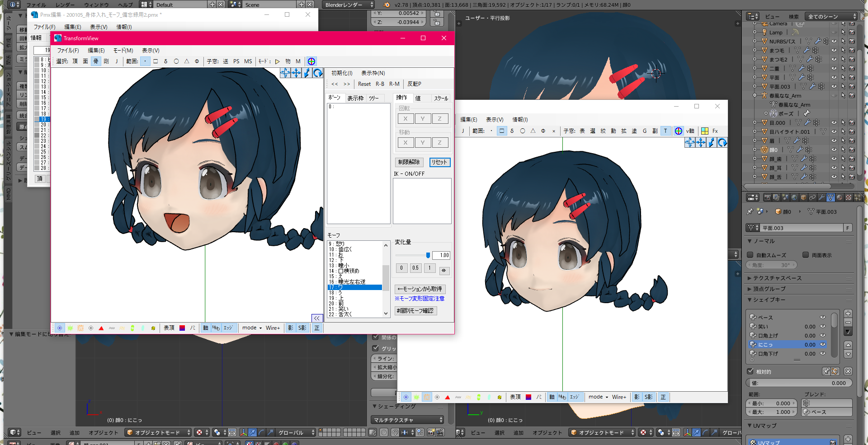Toggle 自動スムーズ (auto smooth) checkbox

pyautogui.click(x=750, y=255)
